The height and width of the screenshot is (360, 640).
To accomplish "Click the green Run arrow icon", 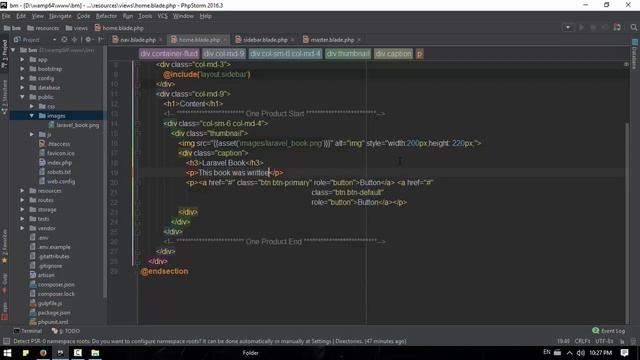I will click(581, 27).
